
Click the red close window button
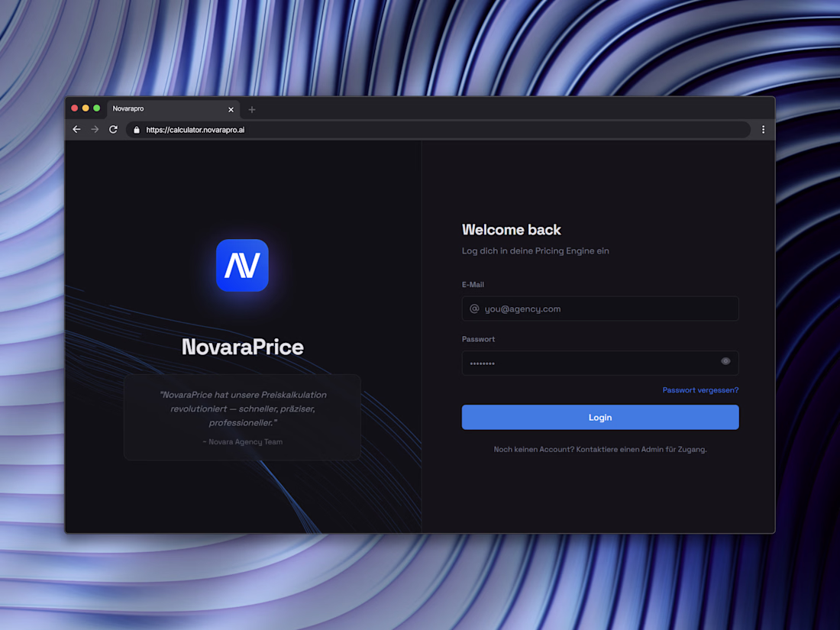click(x=75, y=108)
